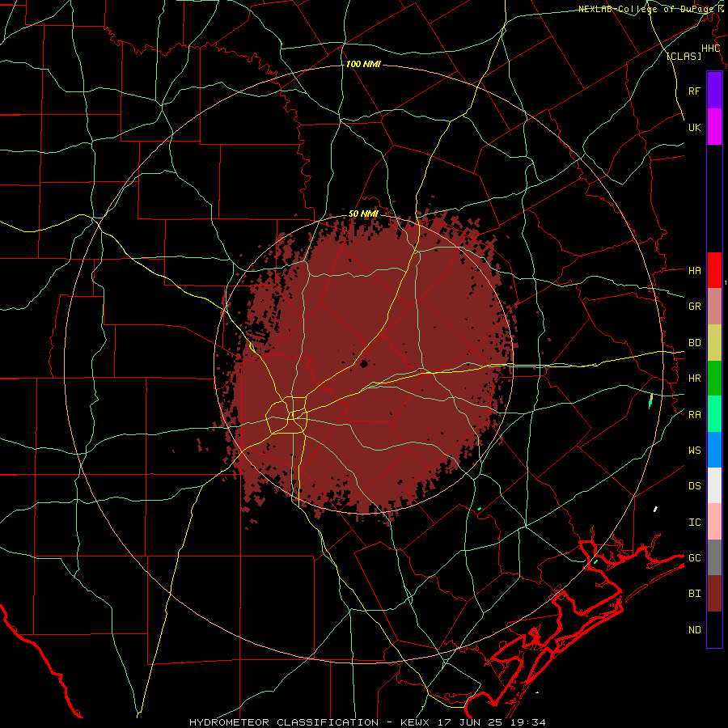
Task: Select the GC legend label
Action: 695,558
